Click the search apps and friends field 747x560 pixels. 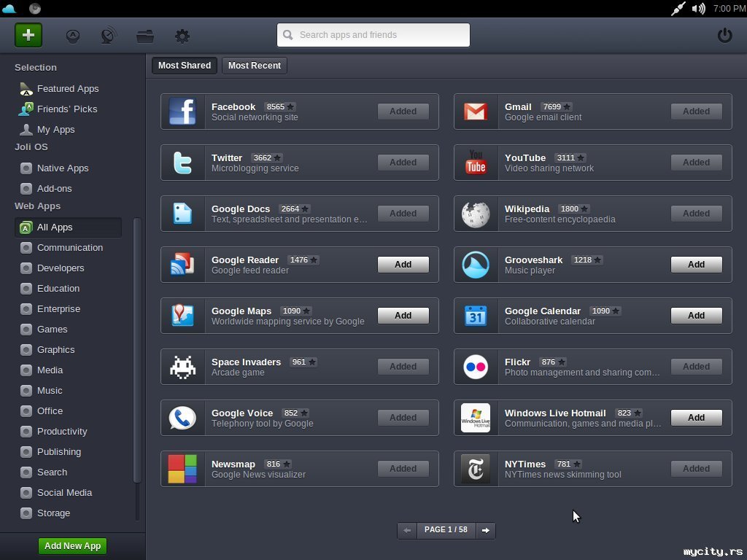tap(373, 35)
